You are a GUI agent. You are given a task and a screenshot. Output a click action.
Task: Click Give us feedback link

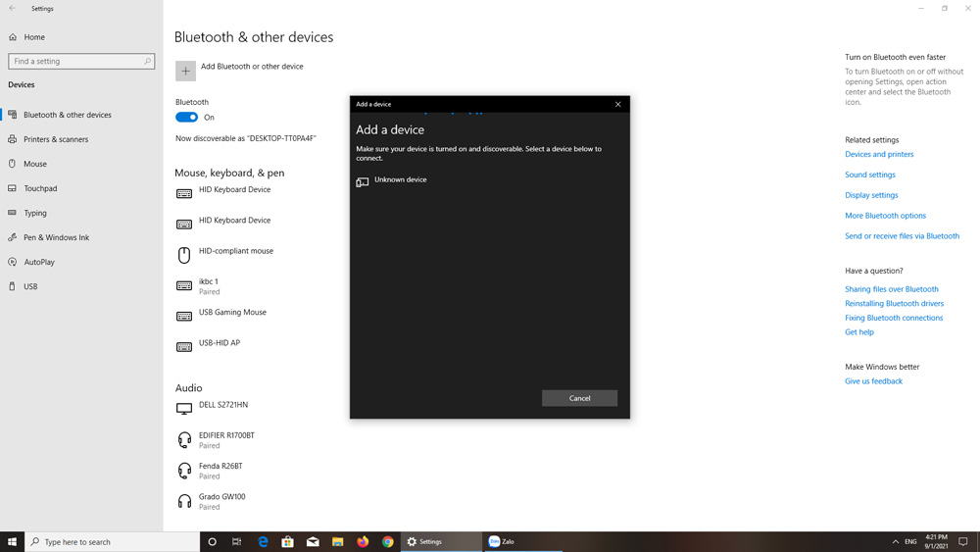[x=873, y=381]
